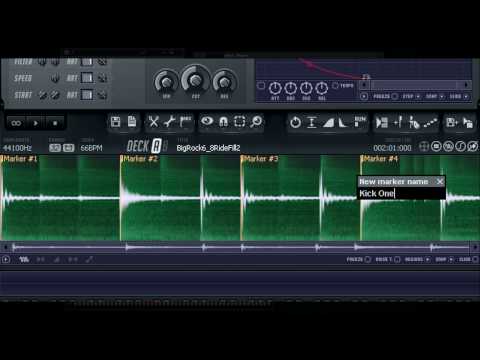The height and width of the screenshot is (360, 480).
Task: Toggle the SPEED row ART box
Action: pos(87,78)
